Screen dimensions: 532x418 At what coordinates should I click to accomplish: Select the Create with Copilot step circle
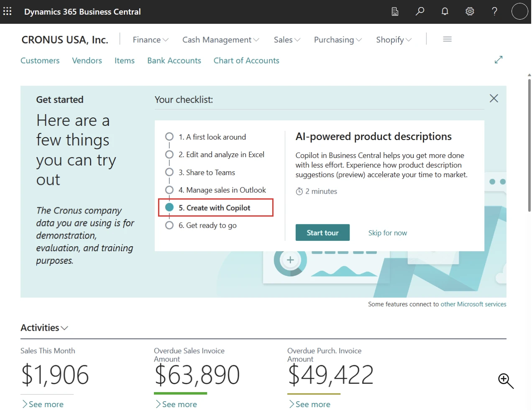click(x=169, y=207)
